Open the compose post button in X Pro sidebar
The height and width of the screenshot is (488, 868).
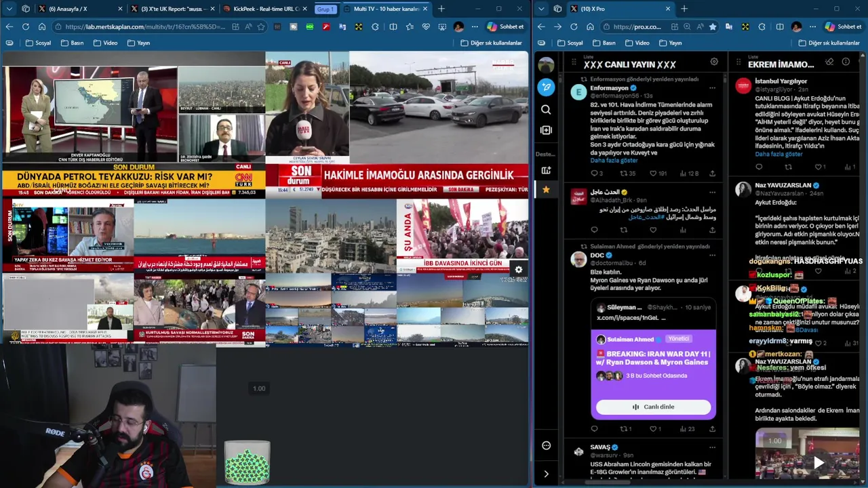click(546, 87)
